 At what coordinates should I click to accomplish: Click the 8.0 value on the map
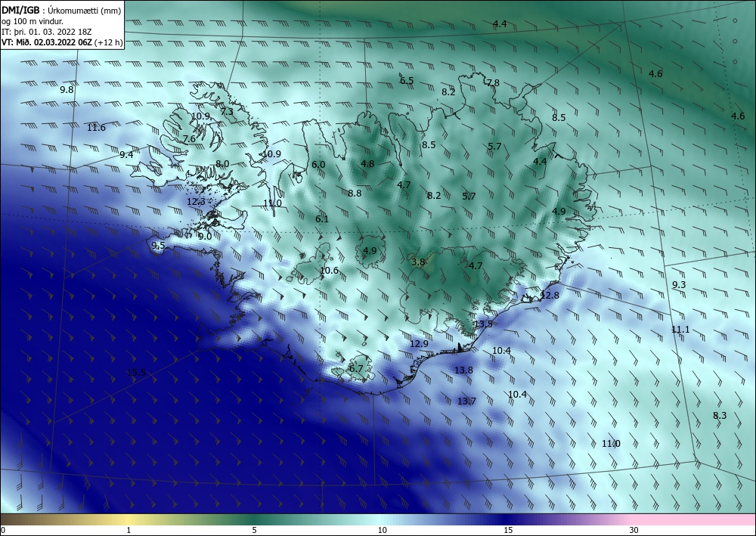tap(222, 164)
